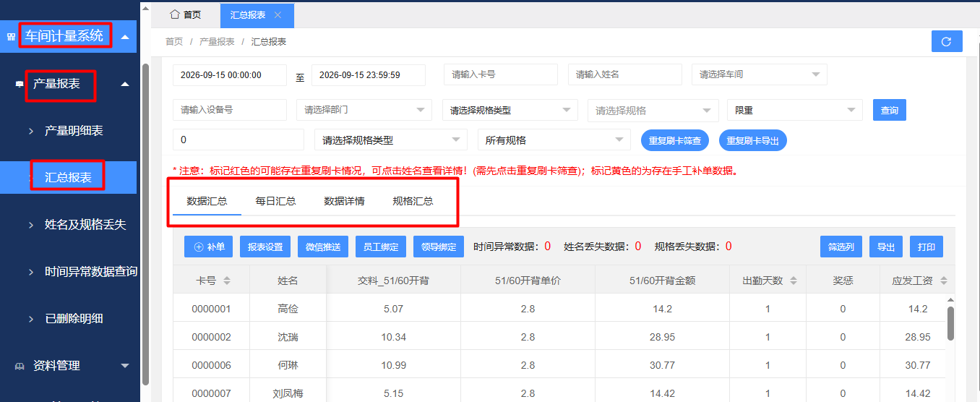The height and width of the screenshot is (402, 980).
Task: Click the refresh icon button
Action: coord(947,41)
